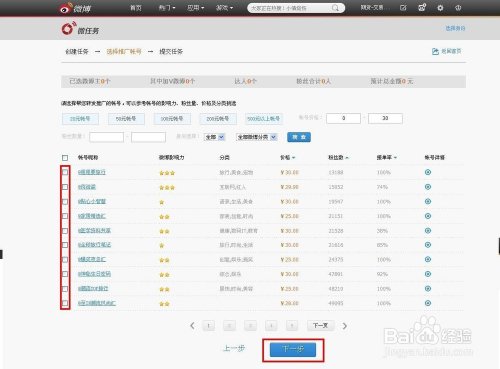Sort table by 粉丝数 column
This screenshot has width=500, height=369.
[x=338, y=157]
